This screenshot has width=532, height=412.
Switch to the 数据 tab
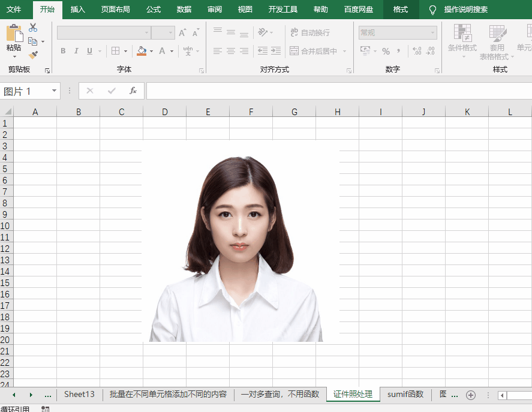coord(184,9)
